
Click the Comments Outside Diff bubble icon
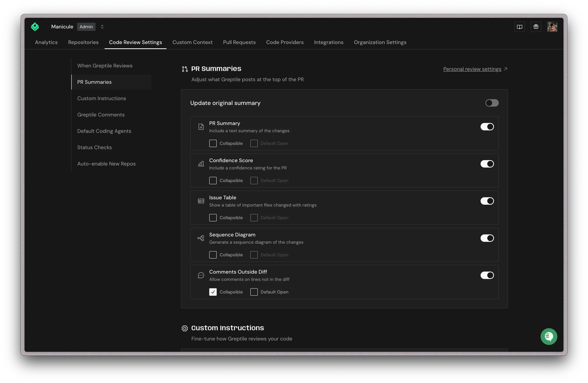pos(201,275)
